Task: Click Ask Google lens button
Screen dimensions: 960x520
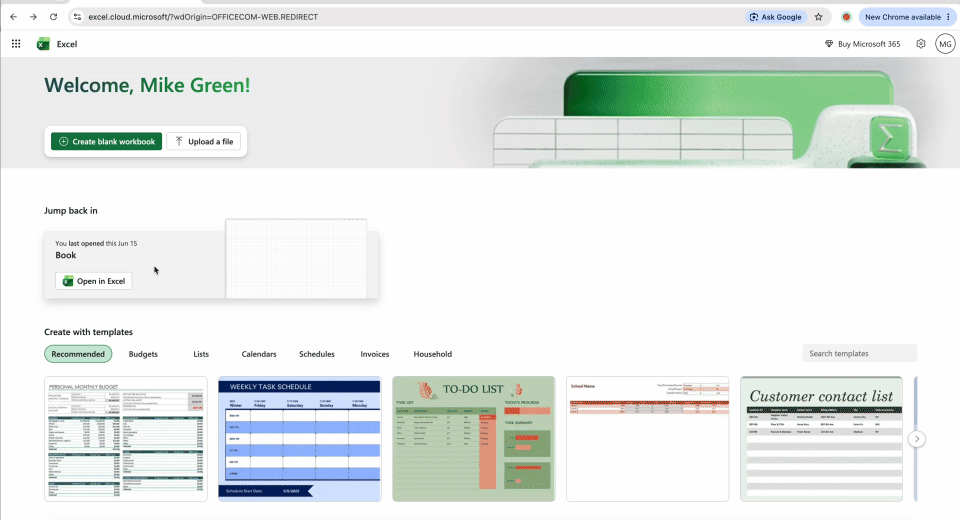Action: pyautogui.click(x=775, y=17)
